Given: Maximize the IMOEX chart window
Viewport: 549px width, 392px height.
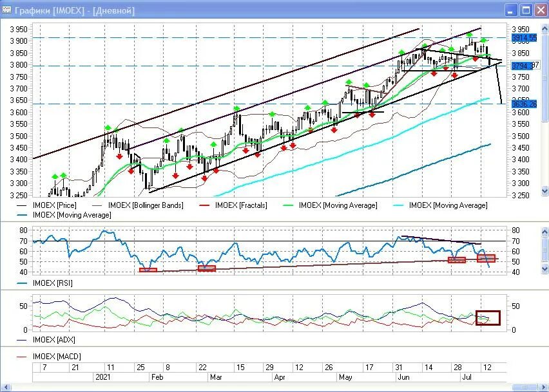Looking at the screenshot, I should [526, 10].
